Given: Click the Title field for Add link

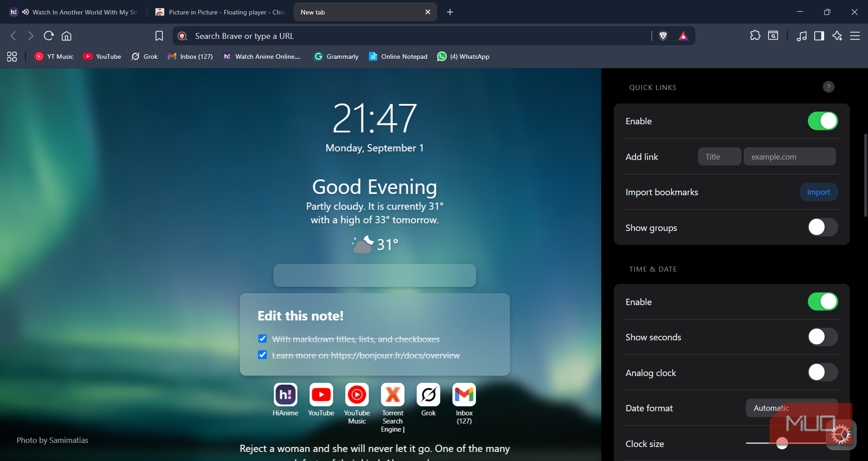Looking at the screenshot, I should pos(719,157).
